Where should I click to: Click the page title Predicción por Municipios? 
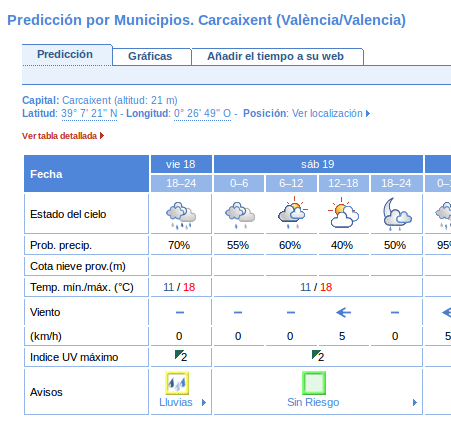pyautogui.click(x=207, y=20)
